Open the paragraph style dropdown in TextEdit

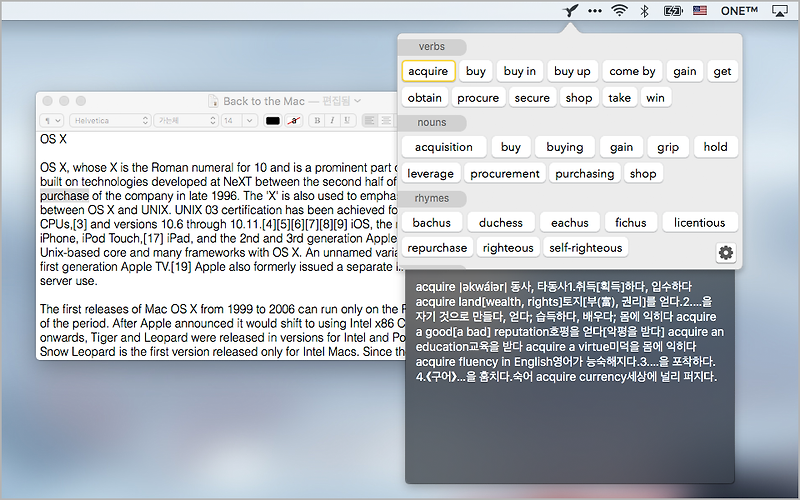pyautogui.click(x=52, y=120)
